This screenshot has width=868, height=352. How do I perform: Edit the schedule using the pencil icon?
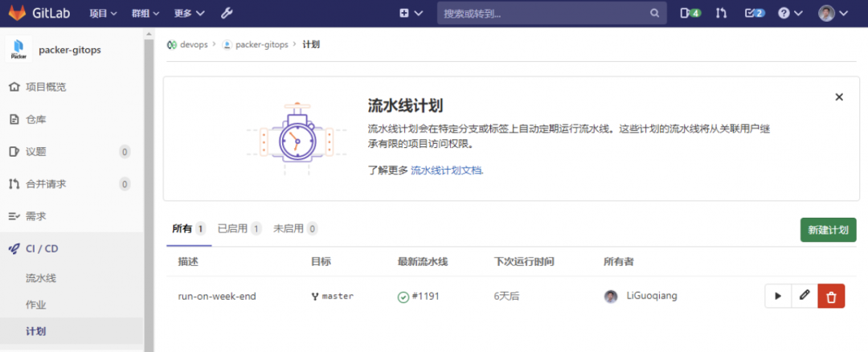805,296
